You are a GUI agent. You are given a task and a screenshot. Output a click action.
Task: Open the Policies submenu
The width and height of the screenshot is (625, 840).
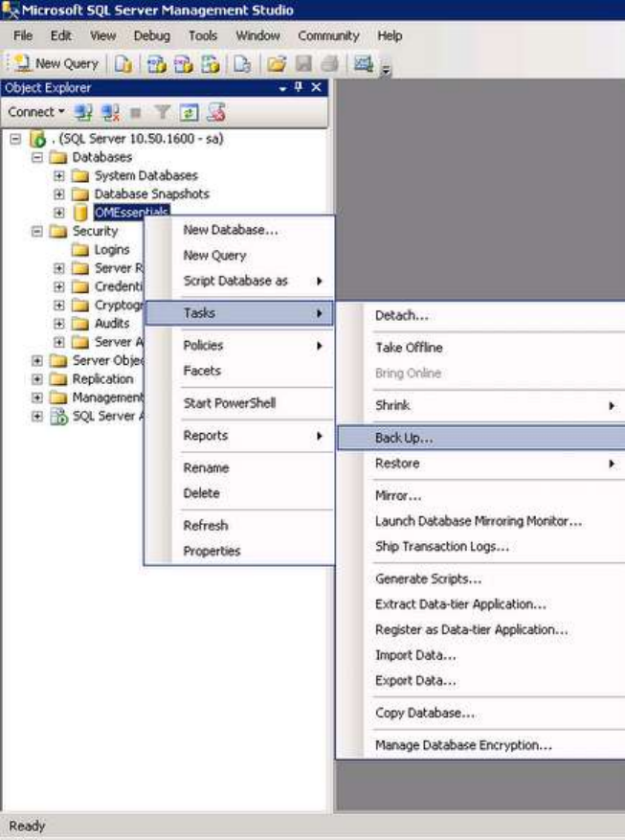click(239, 346)
